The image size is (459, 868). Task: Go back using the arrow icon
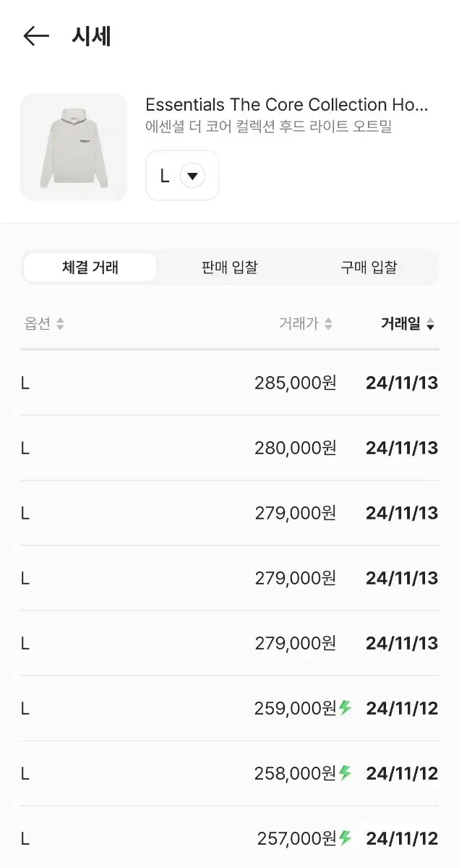click(x=36, y=36)
